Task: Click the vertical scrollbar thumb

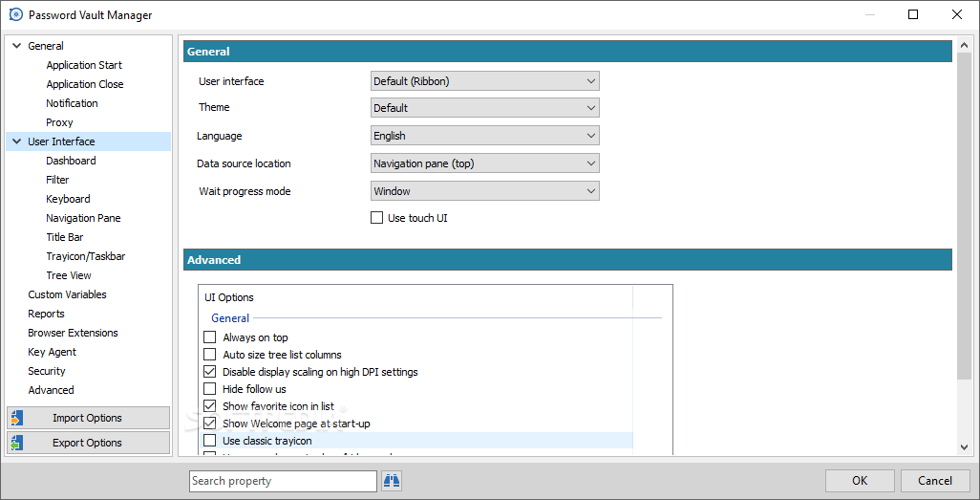Action: (965, 216)
